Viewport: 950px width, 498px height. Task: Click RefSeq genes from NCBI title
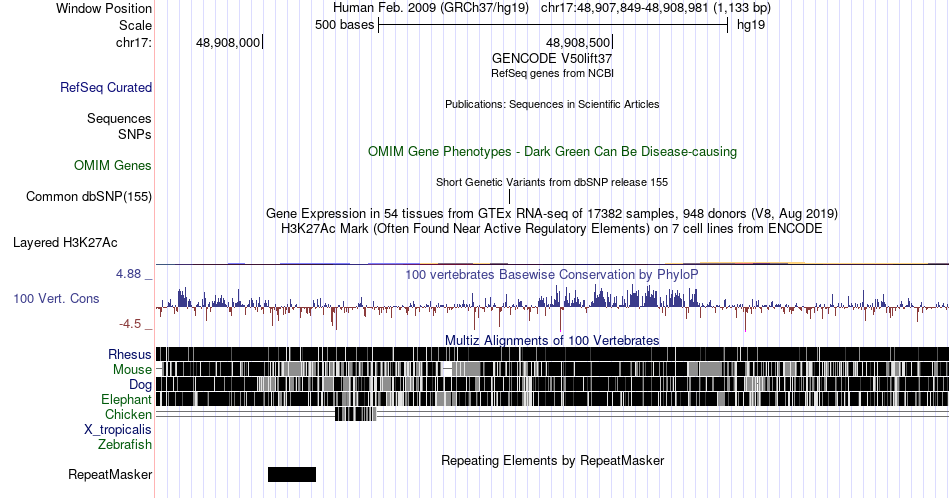pos(552,73)
